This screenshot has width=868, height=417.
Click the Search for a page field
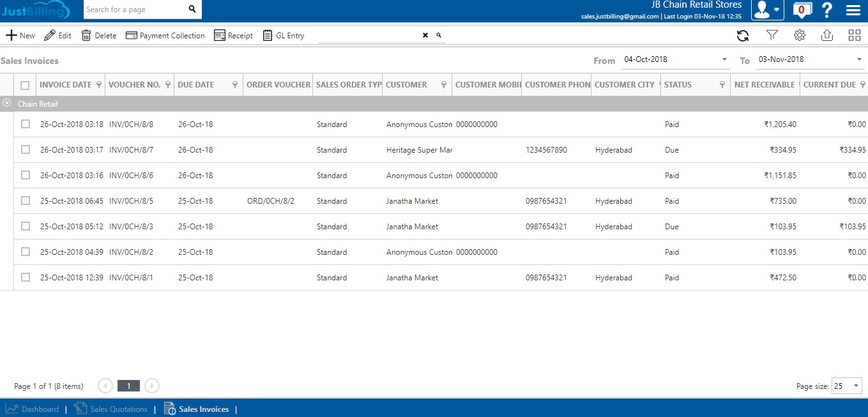[x=135, y=10]
